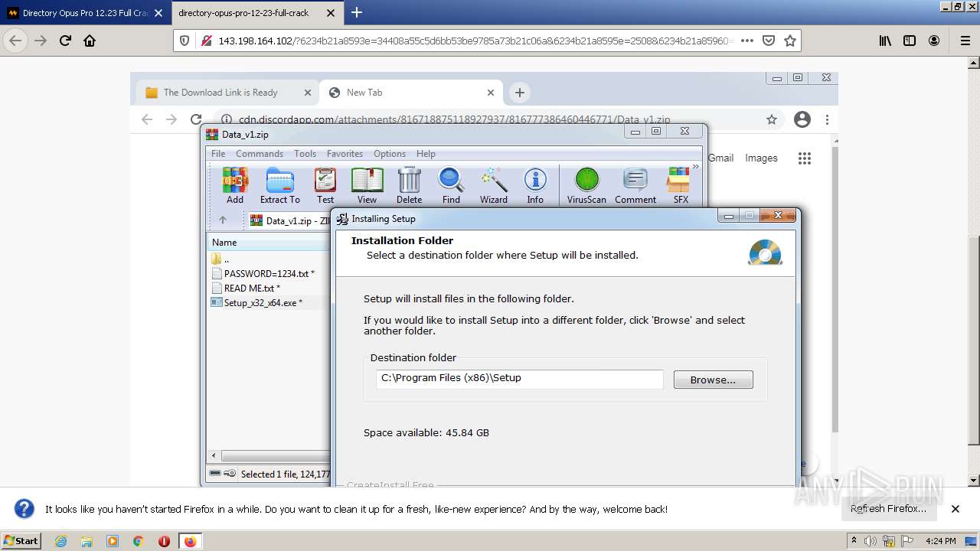Click the Windows Start button
This screenshot has width=980, height=551.
click(21, 541)
